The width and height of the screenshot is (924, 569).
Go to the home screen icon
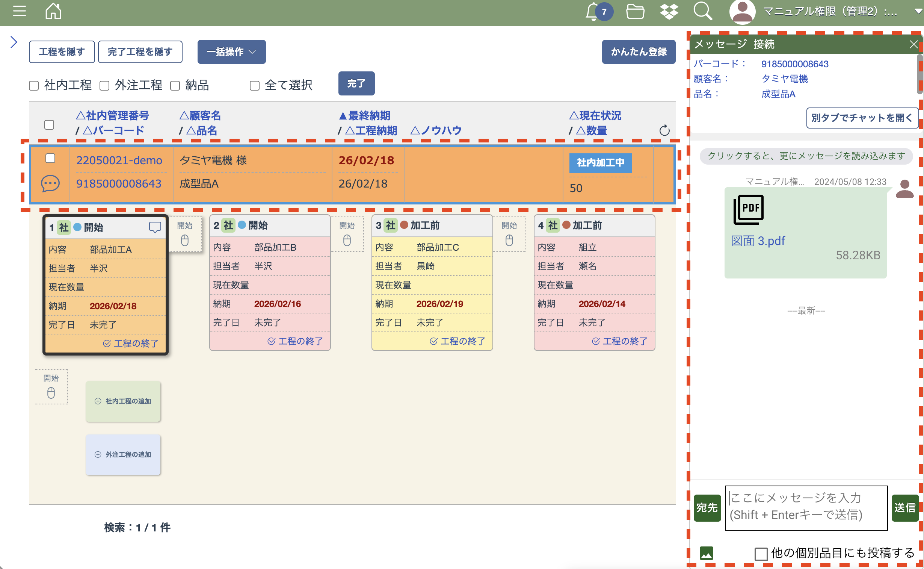(53, 11)
